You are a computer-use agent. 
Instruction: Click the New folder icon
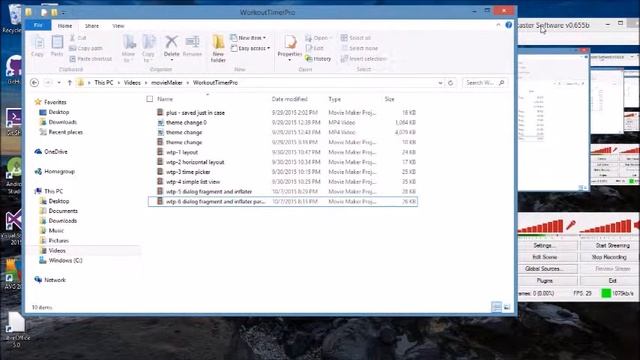[218, 48]
